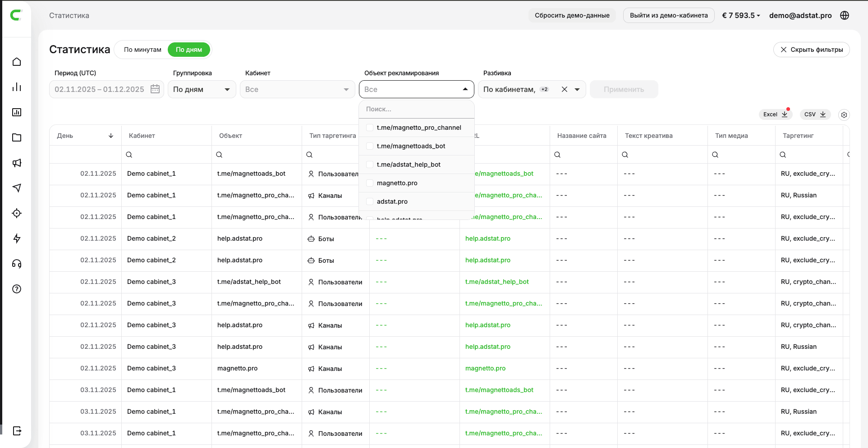
Task: Click the folder icon in sidebar
Action: point(17,137)
